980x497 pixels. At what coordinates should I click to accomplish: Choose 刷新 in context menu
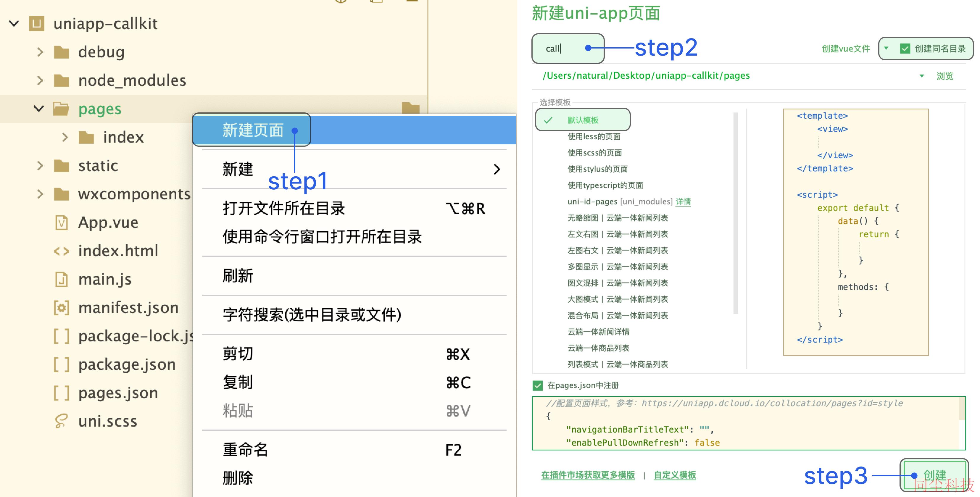pos(354,276)
